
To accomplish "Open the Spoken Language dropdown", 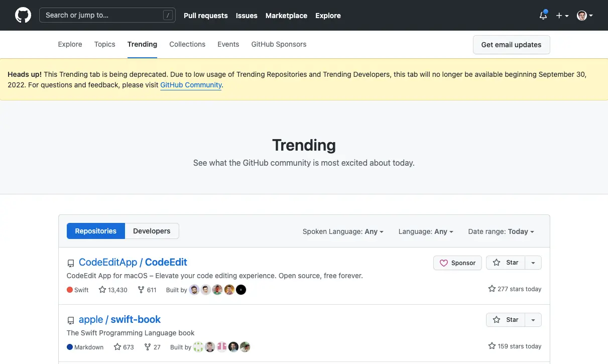I will pyautogui.click(x=343, y=231).
